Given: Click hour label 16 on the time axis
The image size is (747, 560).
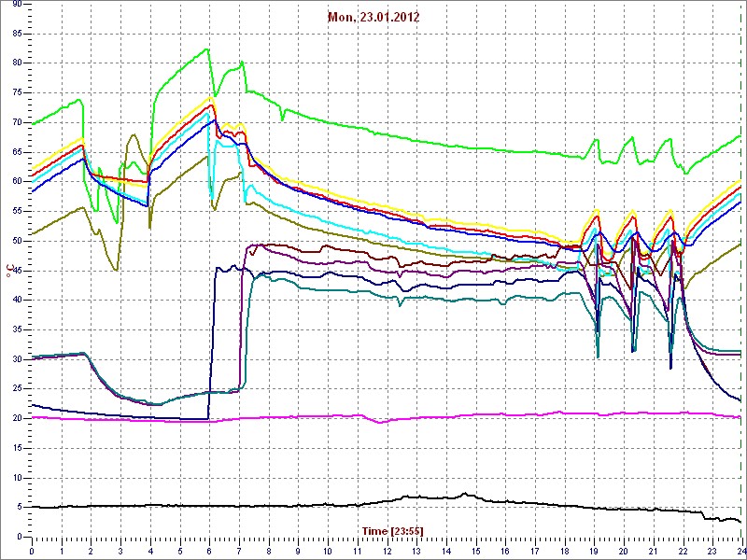Looking at the screenshot, I should tap(505, 551).
